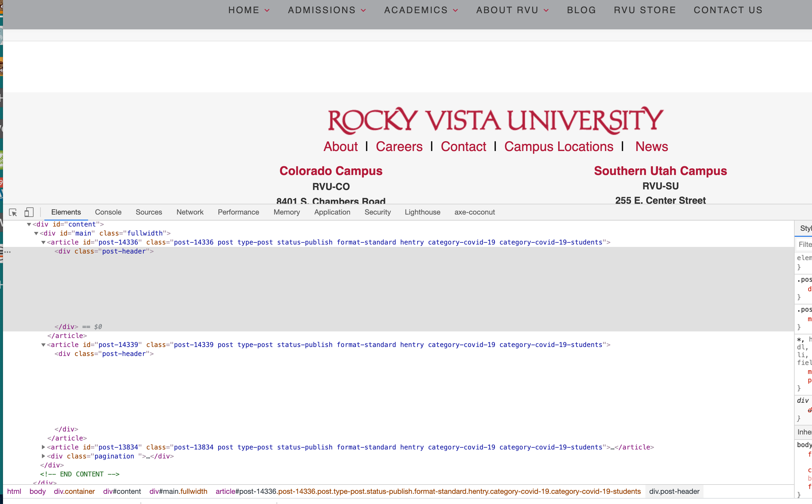Open the HOME menu chevron
812x504 pixels.
coord(267,10)
